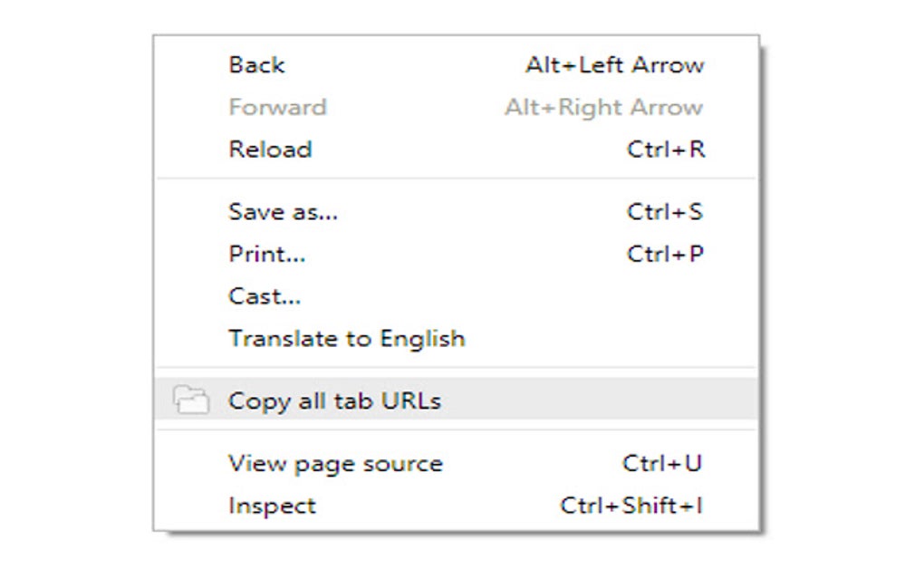Click the Ctrl+P shortcut hint
This screenshot has height=578, width=924.
(x=665, y=255)
